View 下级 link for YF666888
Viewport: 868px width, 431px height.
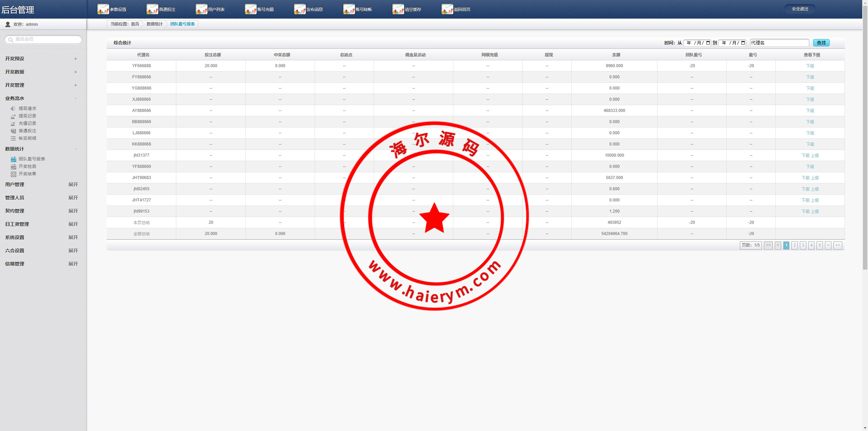810,66
